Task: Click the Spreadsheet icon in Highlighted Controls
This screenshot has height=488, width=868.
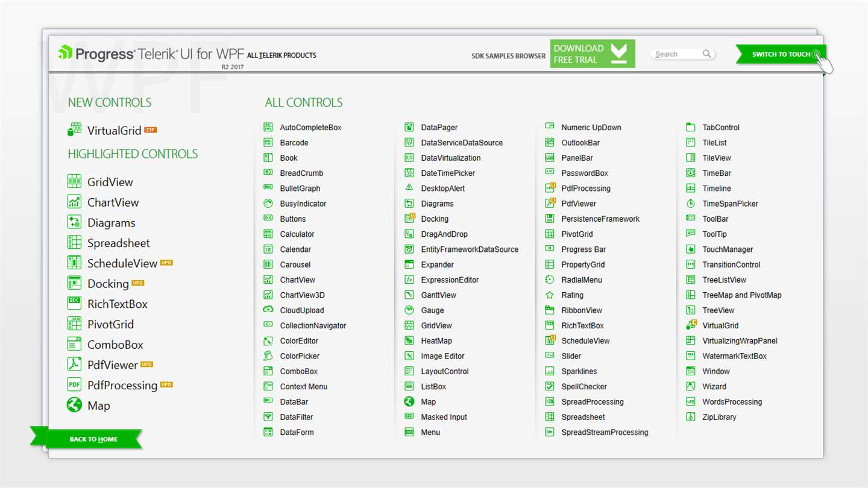Action: coord(74,243)
